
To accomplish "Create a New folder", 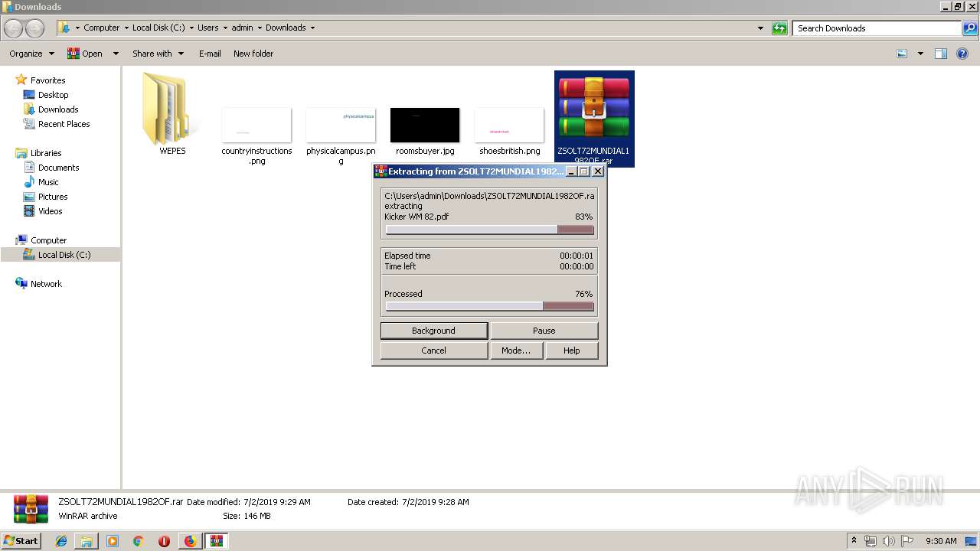I will (253, 54).
